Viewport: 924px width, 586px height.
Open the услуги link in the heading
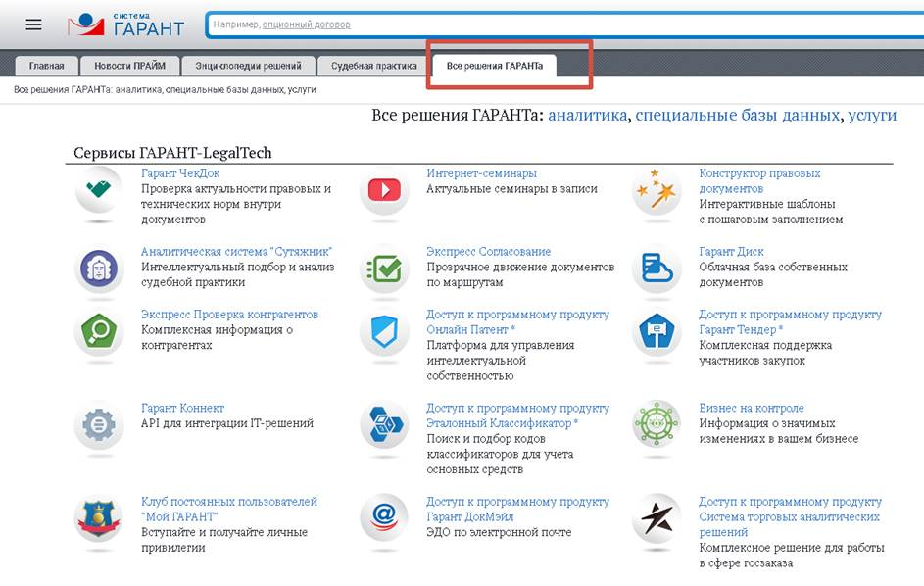872,115
